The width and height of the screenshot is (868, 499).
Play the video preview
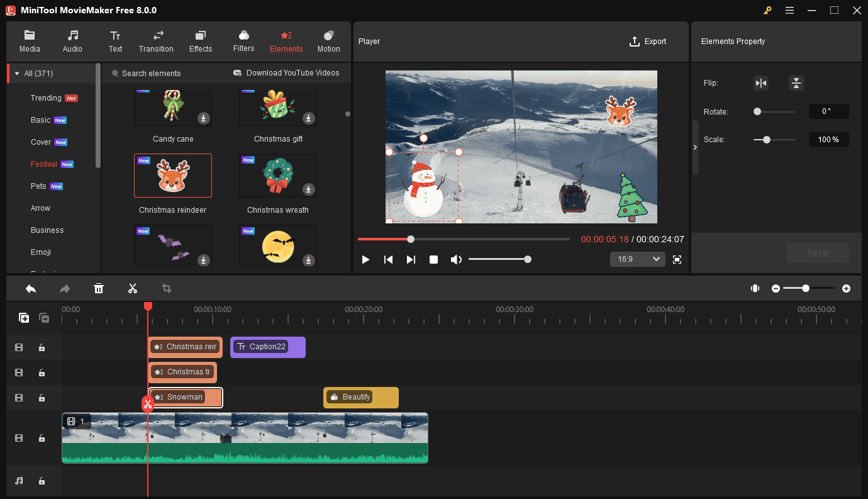point(365,259)
